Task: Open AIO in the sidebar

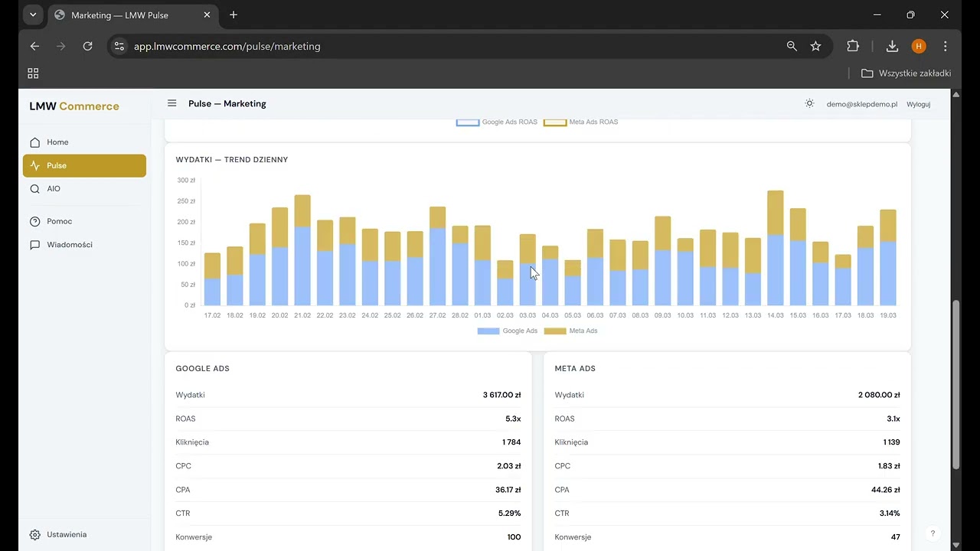Action: coord(84,189)
